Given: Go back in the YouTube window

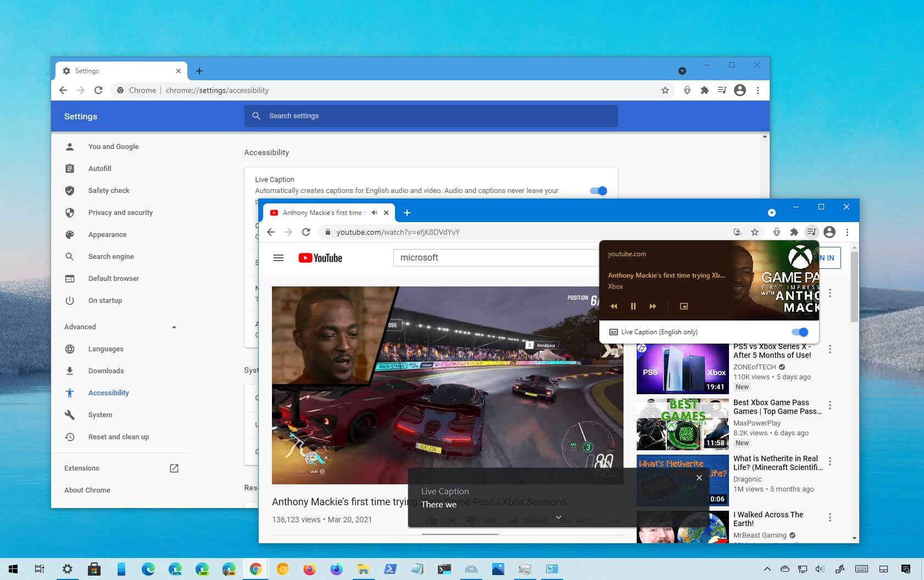Looking at the screenshot, I should click(x=271, y=232).
